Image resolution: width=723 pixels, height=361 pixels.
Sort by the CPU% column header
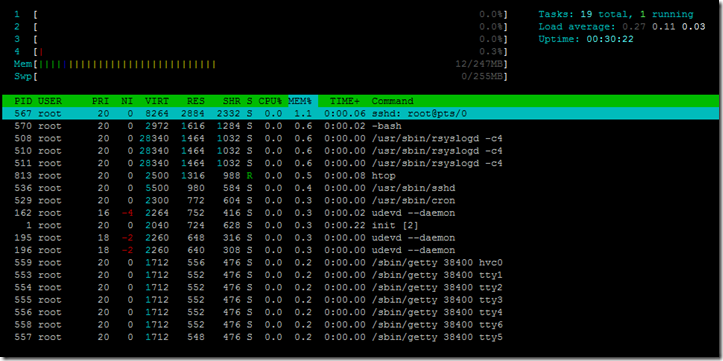pos(270,101)
